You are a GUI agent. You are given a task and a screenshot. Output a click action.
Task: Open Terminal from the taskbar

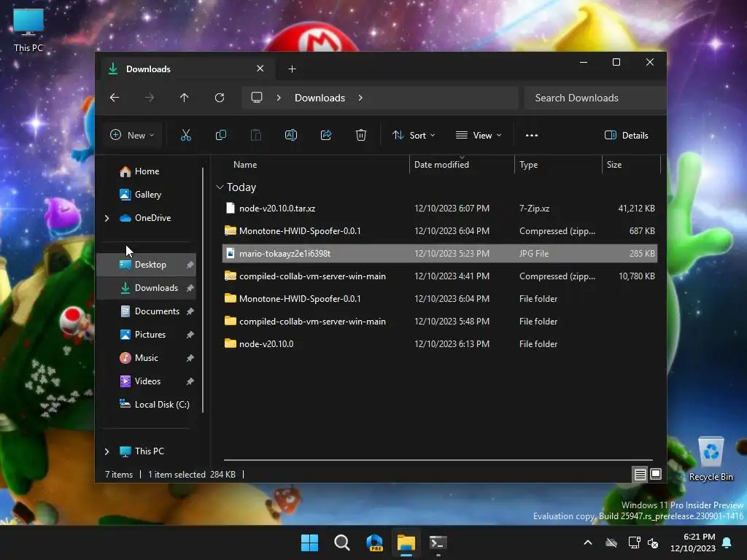click(438, 542)
